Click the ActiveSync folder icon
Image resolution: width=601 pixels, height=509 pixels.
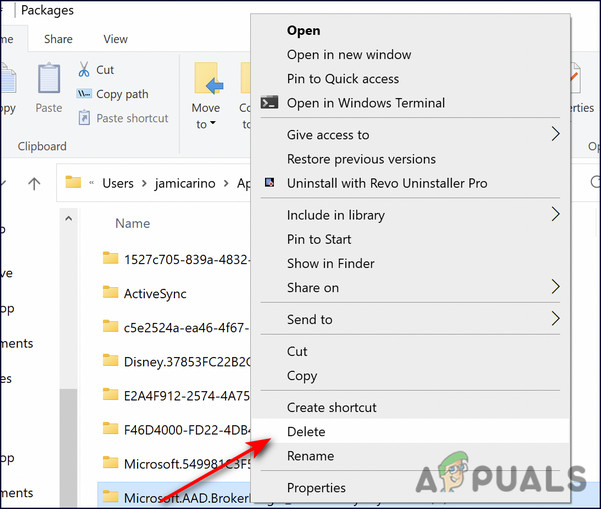pos(110,292)
